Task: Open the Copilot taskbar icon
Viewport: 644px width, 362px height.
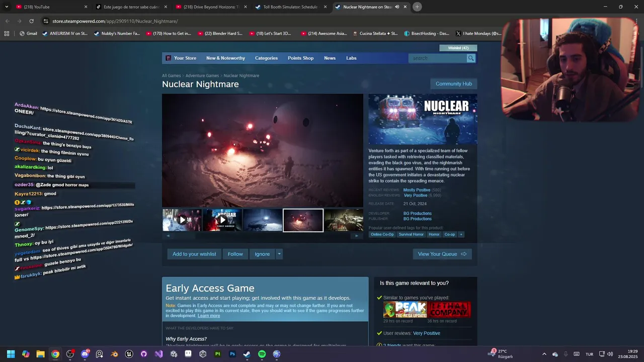Action: click(x=26, y=354)
